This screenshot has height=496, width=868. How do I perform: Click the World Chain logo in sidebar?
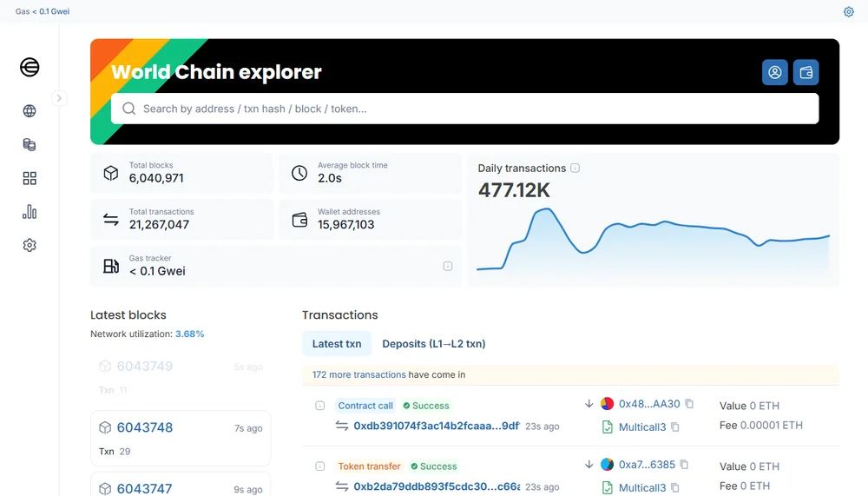30,67
